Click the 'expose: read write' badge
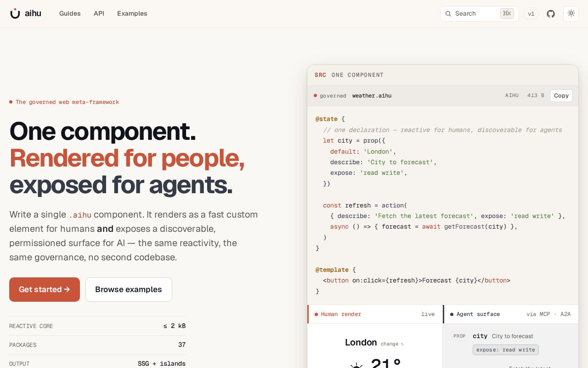The image size is (588, 368). (506, 350)
